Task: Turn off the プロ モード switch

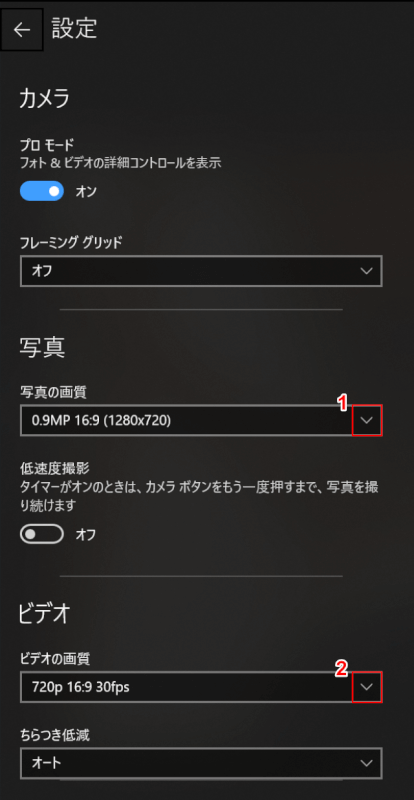Action: tap(42, 191)
